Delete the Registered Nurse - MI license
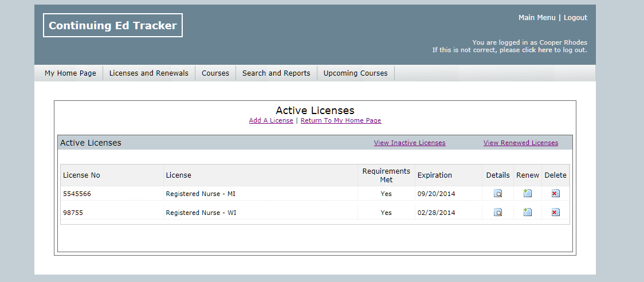 click(555, 194)
